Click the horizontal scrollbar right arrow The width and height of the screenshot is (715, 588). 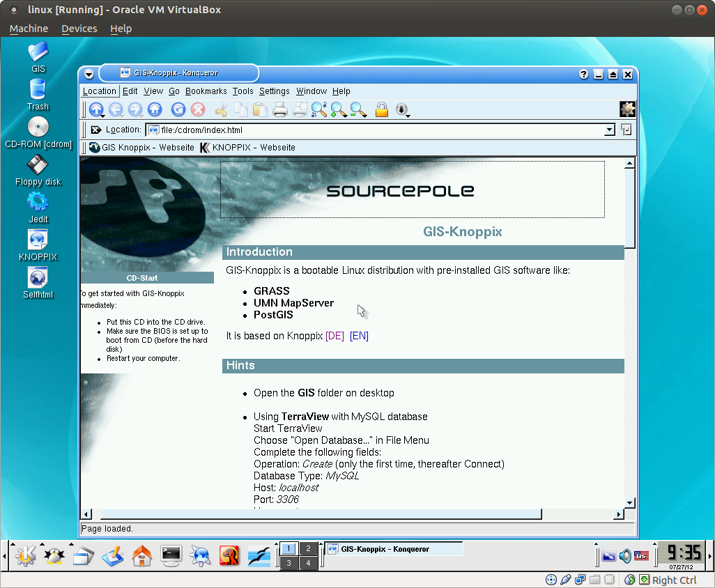[618, 514]
